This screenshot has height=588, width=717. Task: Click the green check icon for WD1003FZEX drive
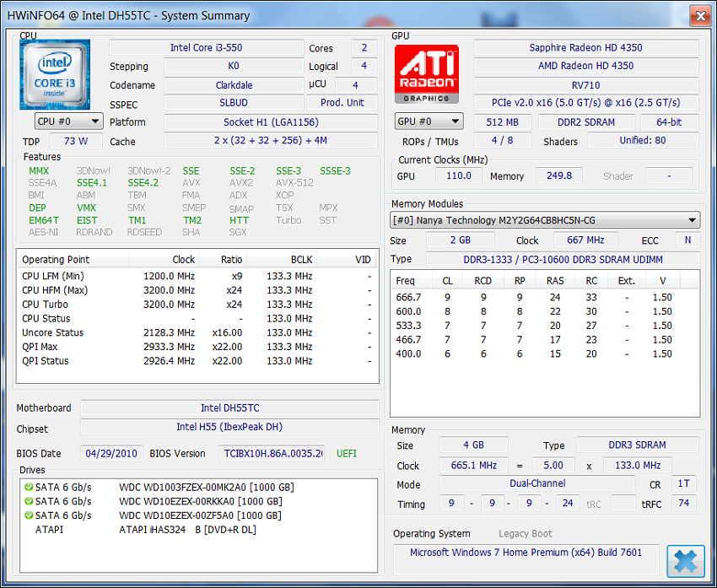[x=29, y=487]
